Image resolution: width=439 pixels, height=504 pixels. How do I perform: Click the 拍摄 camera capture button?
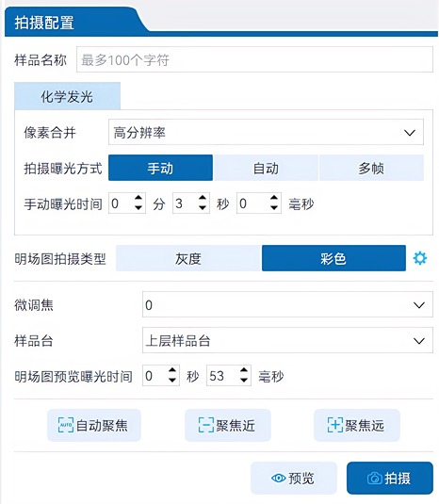390,479
